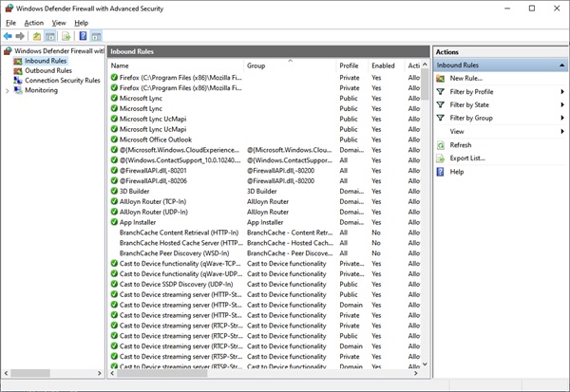Screen dimensions: 570x392
Task: Click right arrow of tree pane horizontal scrollbar
Action: pos(99,373)
